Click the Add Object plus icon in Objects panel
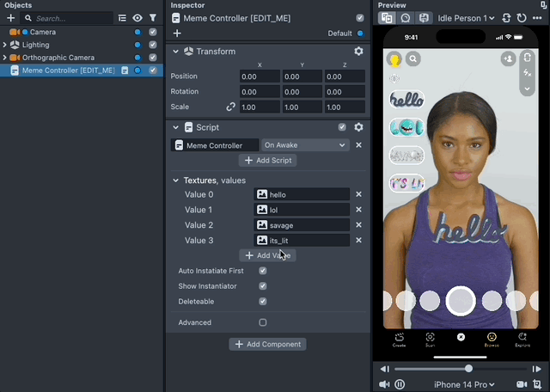The image size is (550, 392). (11, 18)
